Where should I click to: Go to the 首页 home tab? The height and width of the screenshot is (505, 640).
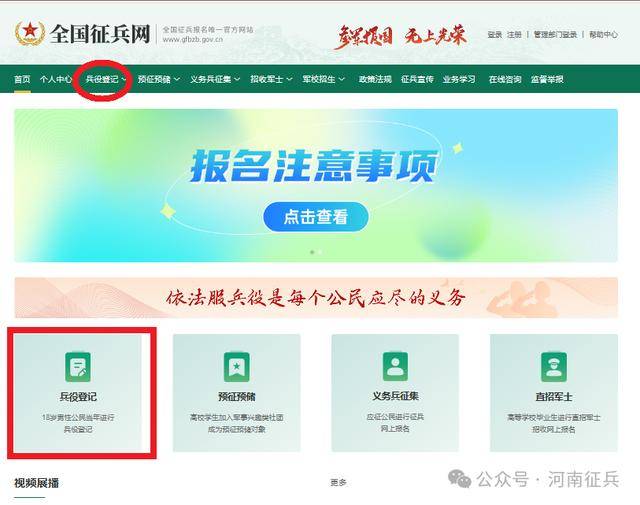tap(22, 79)
